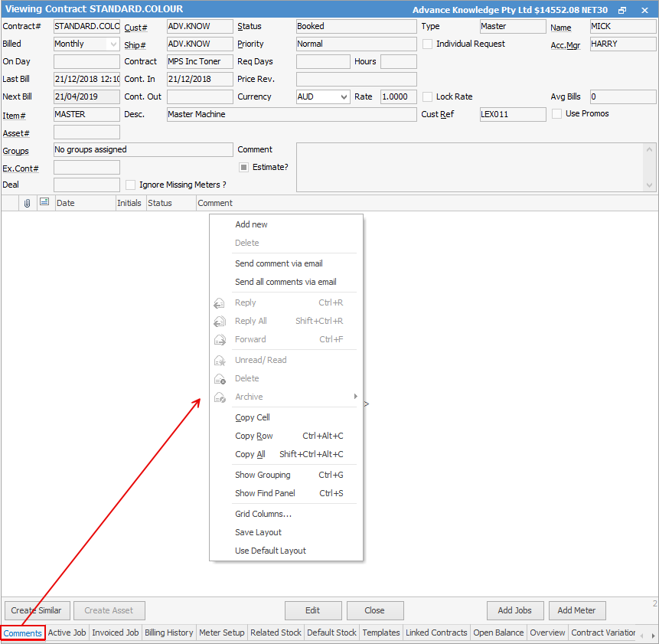Viewport: 659px width, 644px height.
Task: Click the Unread/Read envelope icon
Action: coord(220,360)
